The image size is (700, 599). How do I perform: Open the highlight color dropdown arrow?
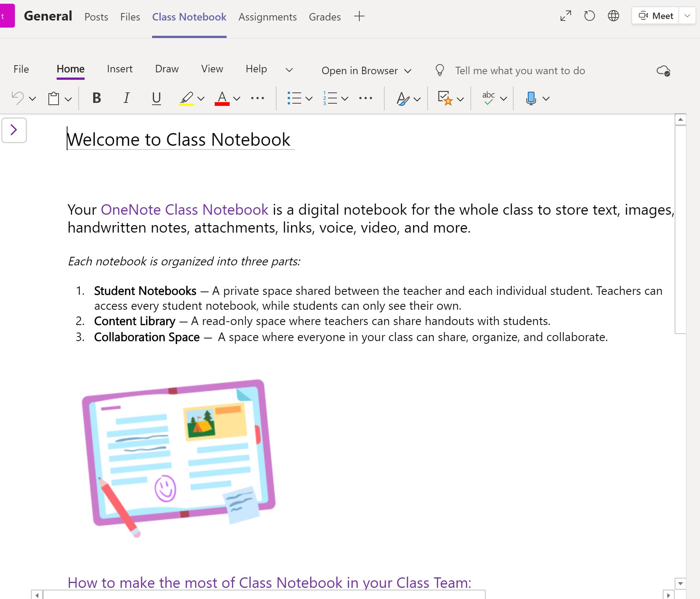point(201,99)
